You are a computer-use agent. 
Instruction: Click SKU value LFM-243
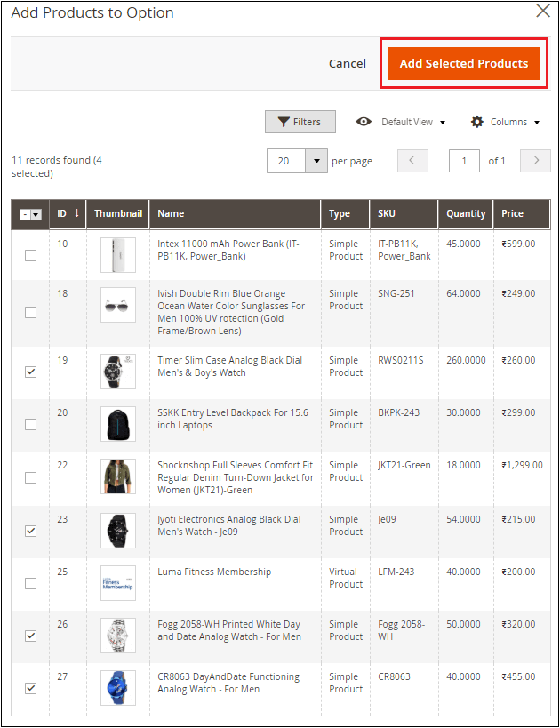pyautogui.click(x=396, y=572)
